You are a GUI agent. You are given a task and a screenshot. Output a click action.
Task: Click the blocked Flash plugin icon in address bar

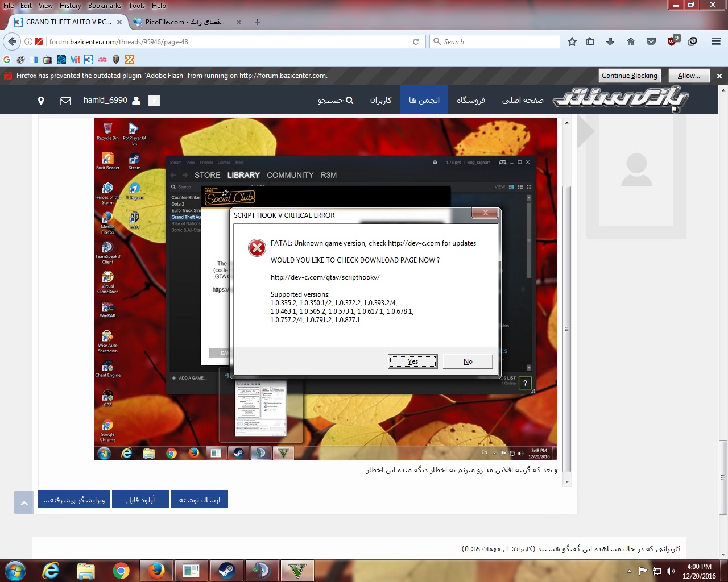coord(39,41)
